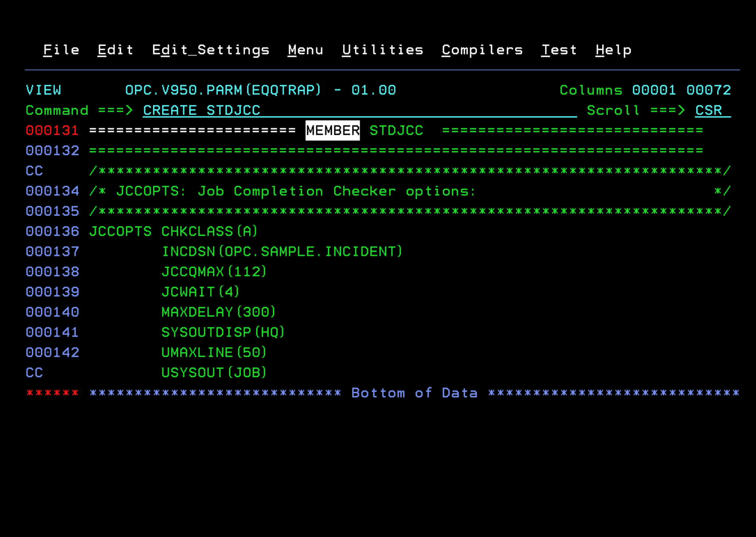
Task: Open the Test menu
Action: [x=559, y=49]
